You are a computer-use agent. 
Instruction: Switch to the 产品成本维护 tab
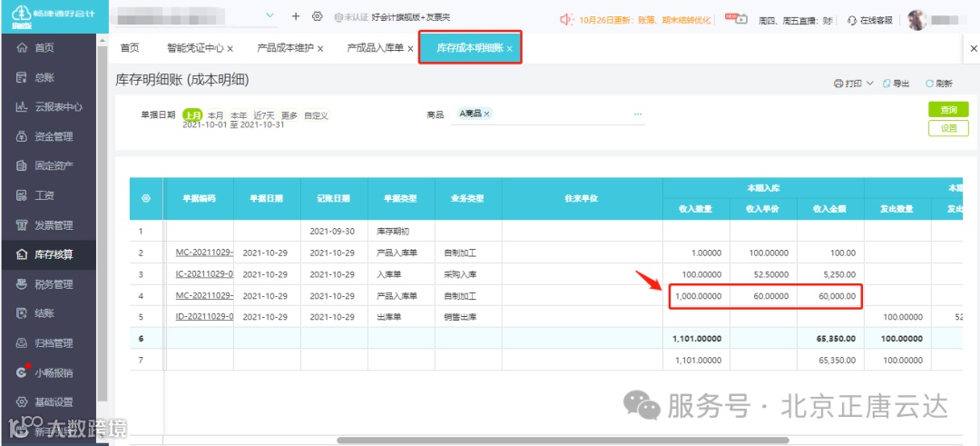click(x=285, y=48)
